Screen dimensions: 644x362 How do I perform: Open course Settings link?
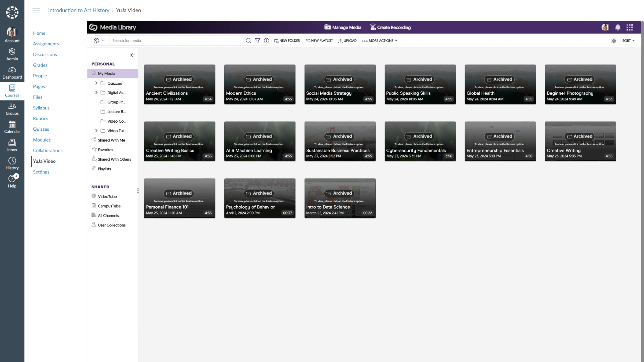pos(41,172)
